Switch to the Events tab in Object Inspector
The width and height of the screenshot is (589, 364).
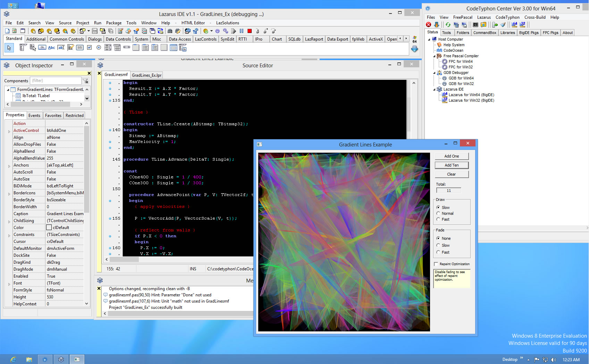pos(34,116)
